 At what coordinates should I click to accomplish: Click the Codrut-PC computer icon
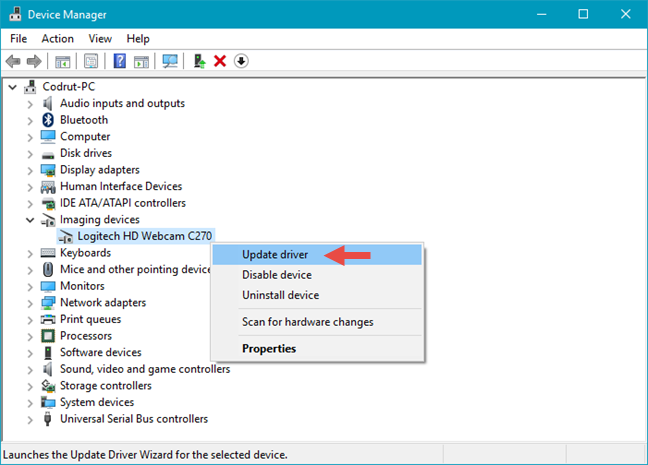click(30, 87)
